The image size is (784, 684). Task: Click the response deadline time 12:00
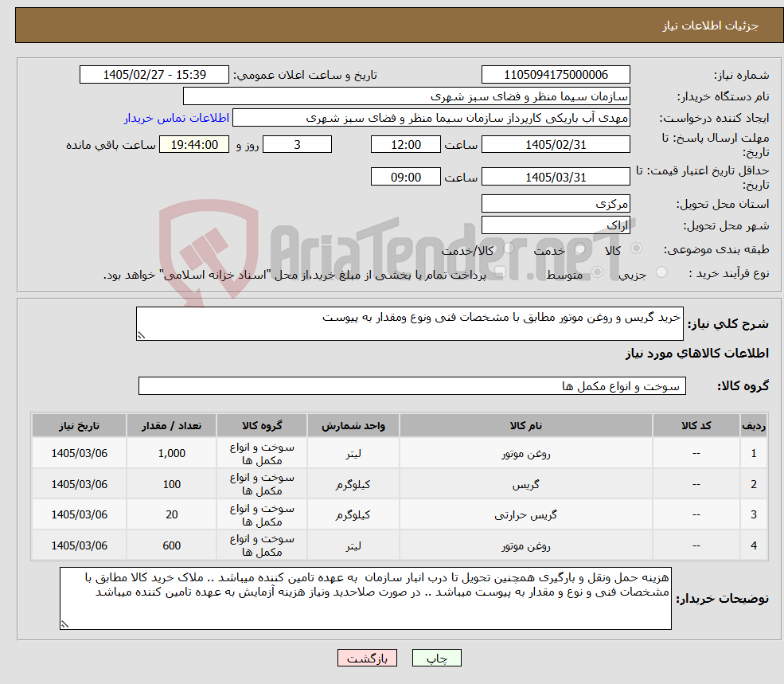coord(405,145)
